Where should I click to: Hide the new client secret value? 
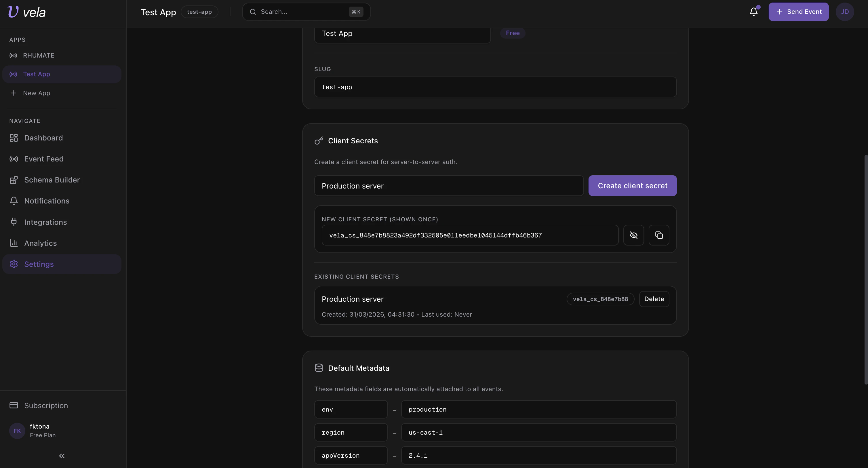633,235
